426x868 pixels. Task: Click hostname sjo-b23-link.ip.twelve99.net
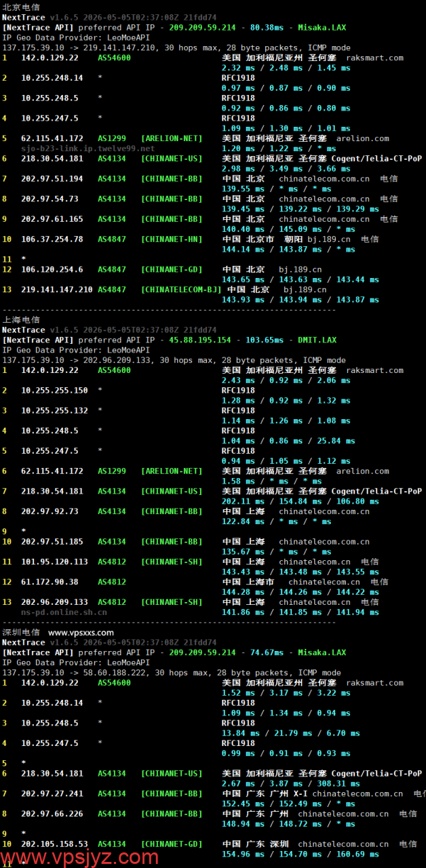tap(88, 148)
